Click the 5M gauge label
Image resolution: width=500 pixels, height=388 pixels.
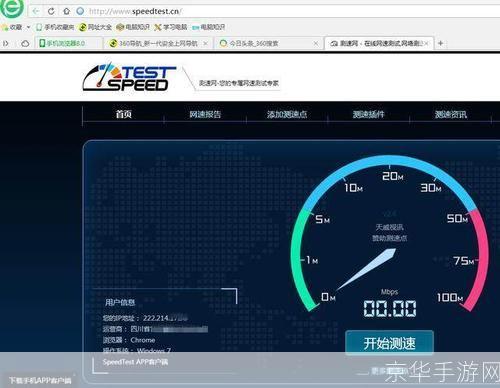click(x=322, y=219)
